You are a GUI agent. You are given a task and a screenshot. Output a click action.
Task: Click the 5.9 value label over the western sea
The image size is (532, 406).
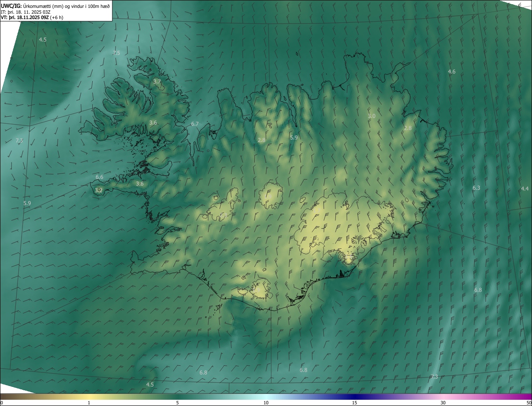[x=27, y=203]
